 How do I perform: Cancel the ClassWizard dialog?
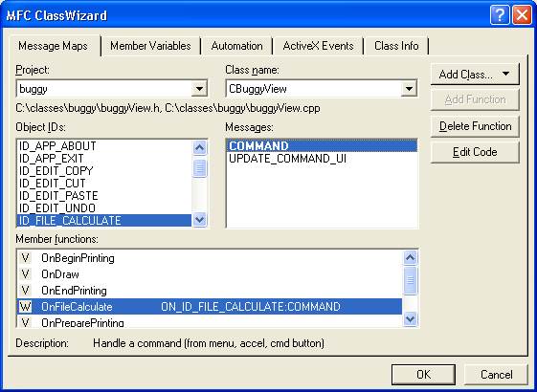coord(496,374)
